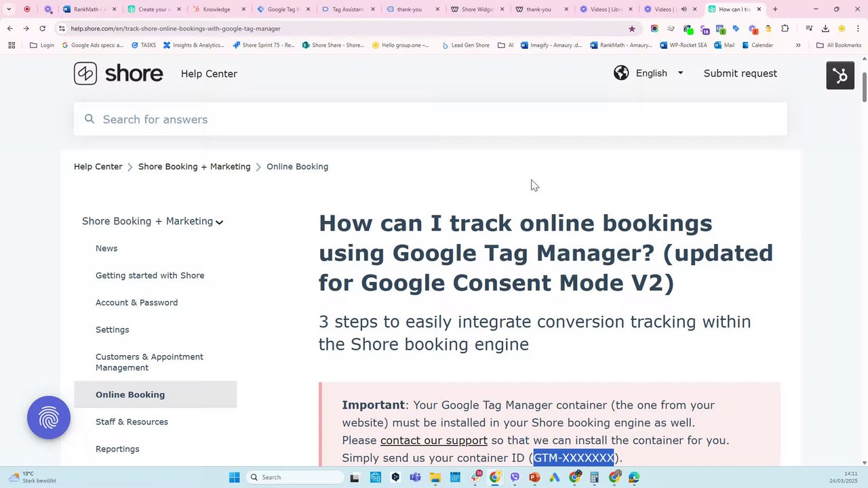Image resolution: width=868 pixels, height=488 pixels.
Task: Show more bookmarks with the overflow chevron
Action: tap(798, 45)
